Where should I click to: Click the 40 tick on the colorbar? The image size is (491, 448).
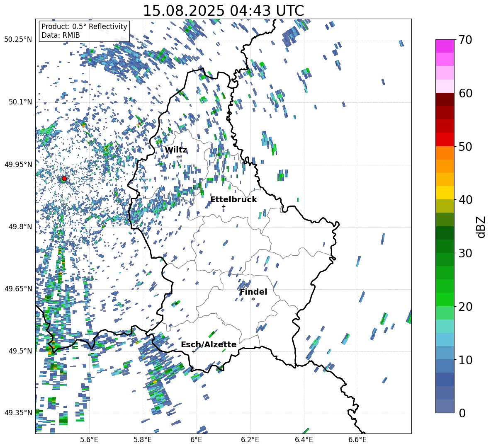pyautogui.click(x=465, y=200)
